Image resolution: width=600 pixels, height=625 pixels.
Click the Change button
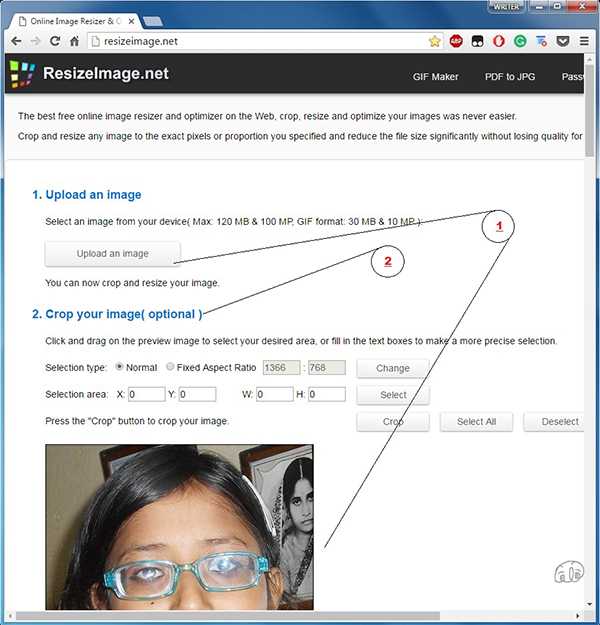pyautogui.click(x=393, y=368)
